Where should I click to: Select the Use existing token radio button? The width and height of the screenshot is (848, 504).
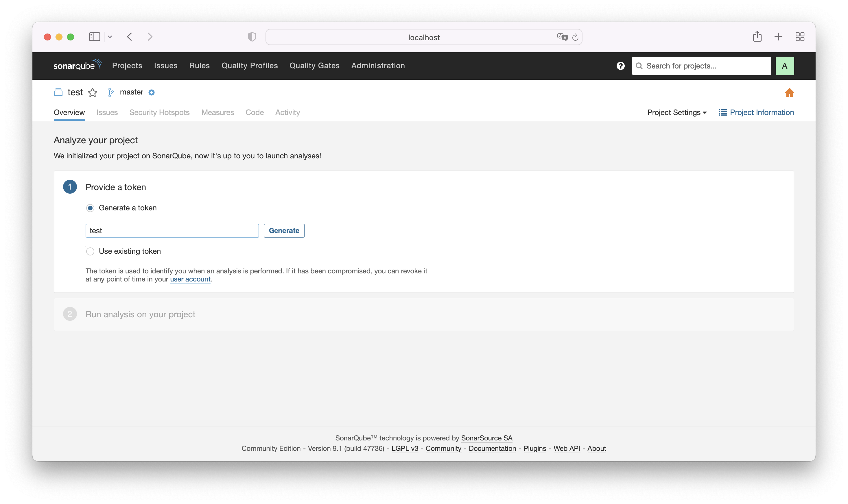point(90,251)
